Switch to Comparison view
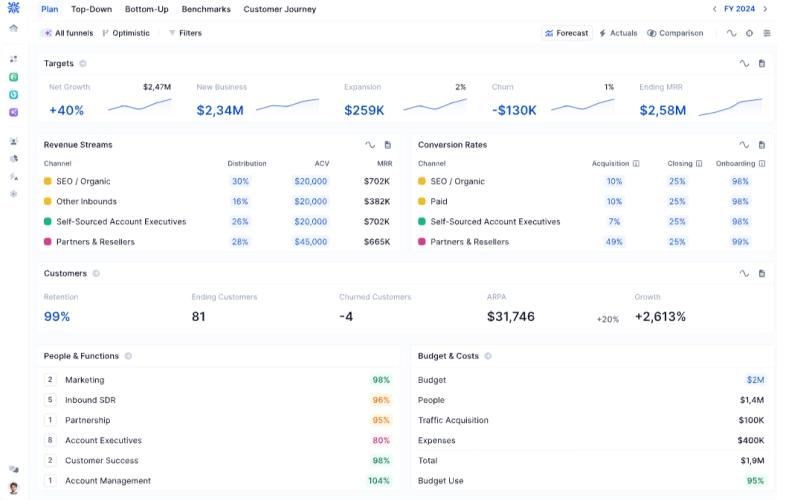The image size is (800, 500). [x=675, y=33]
